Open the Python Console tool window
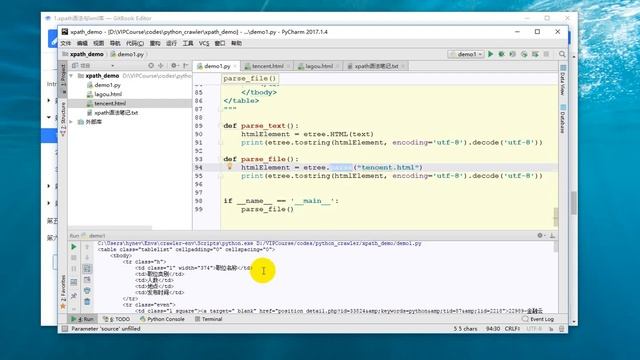640x360 pixels. (x=162, y=319)
